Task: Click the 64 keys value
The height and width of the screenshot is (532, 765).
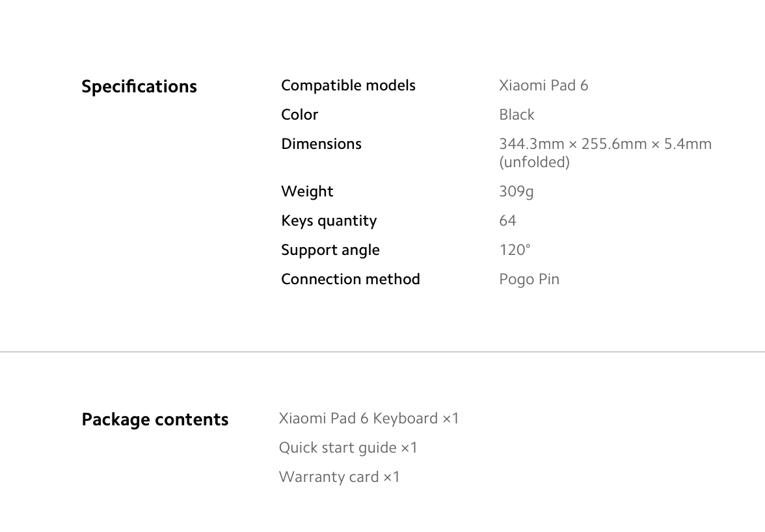Action: tap(507, 220)
